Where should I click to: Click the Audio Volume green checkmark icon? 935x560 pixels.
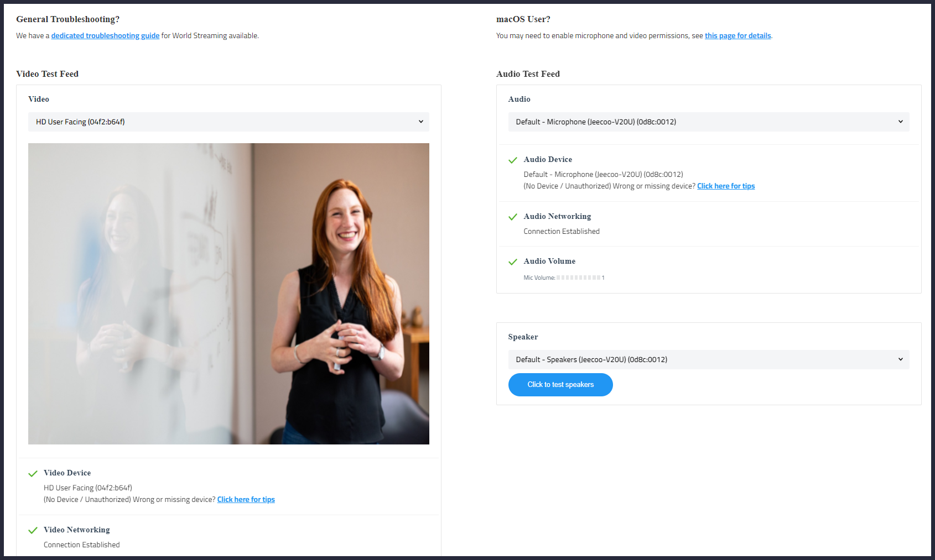(513, 262)
